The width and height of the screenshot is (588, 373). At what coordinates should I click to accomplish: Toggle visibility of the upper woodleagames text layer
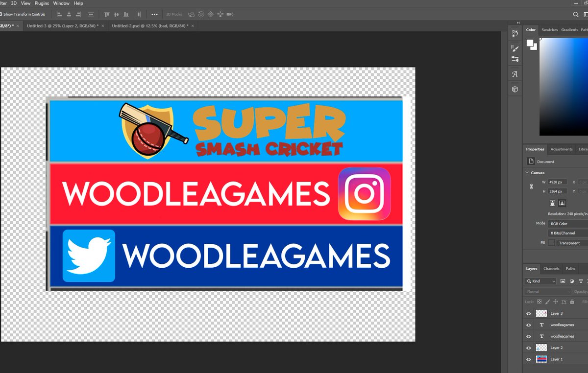coord(528,325)
